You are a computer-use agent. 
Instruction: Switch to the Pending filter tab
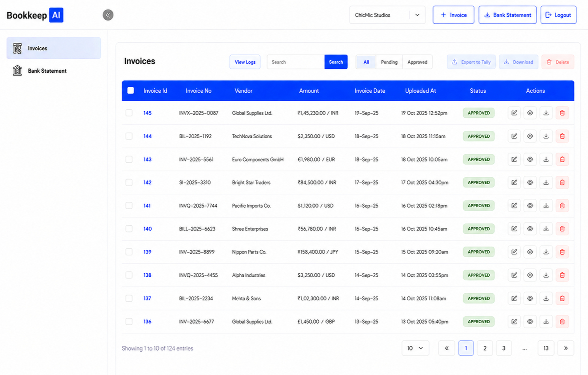click(x=389, y=62)
